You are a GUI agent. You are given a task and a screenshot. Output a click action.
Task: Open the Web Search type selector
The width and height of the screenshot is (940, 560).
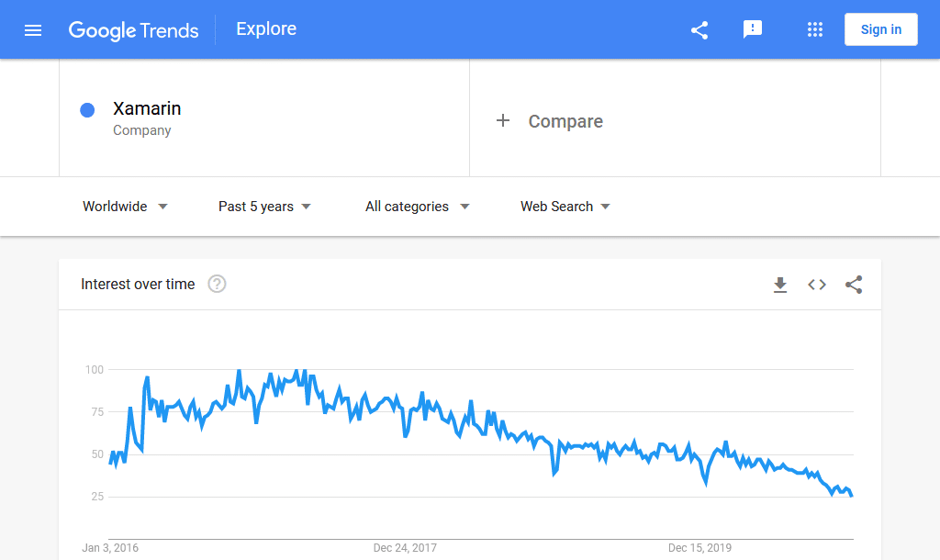click(x=565, y=207)
